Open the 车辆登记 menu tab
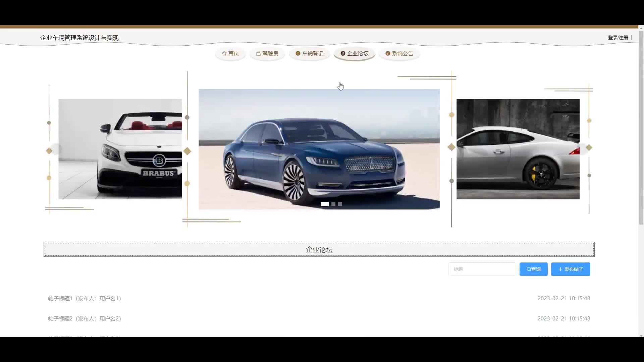This screenshot has height=362, width=644. click(313, 54)
